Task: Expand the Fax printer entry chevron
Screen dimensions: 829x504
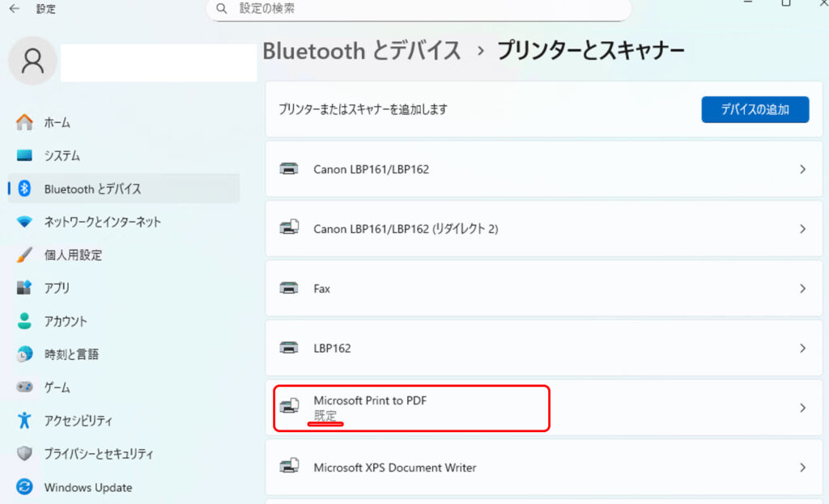Action: click(802, 289)
